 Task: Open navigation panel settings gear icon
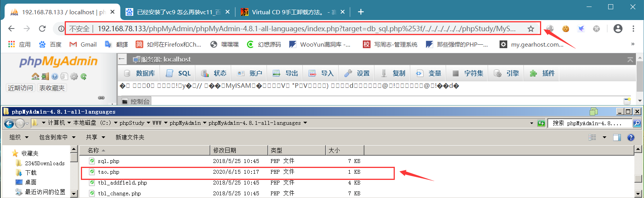(x=74, y=76)
